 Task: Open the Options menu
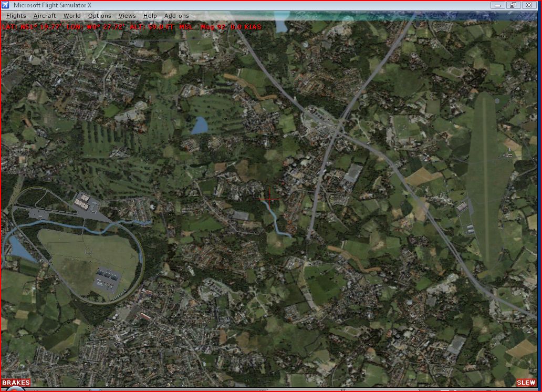coord(100,16)
